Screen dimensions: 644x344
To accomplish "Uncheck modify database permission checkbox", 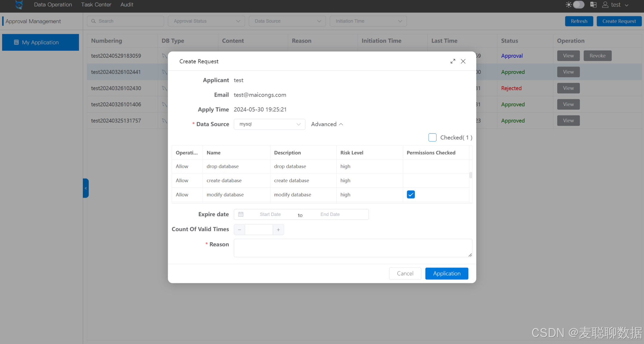I will (410, 195).
